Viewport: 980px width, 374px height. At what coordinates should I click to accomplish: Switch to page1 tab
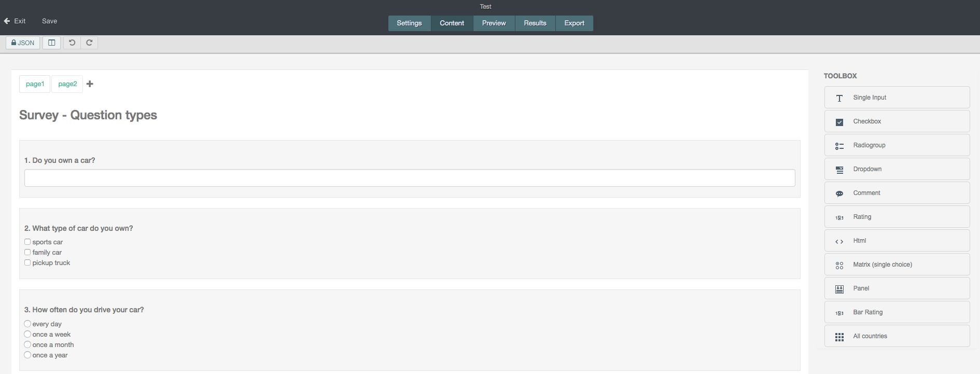[x=35, y=84]
